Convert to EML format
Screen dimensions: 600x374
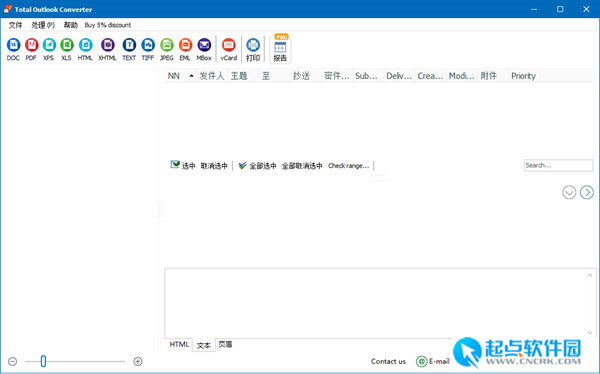point(185,49)
